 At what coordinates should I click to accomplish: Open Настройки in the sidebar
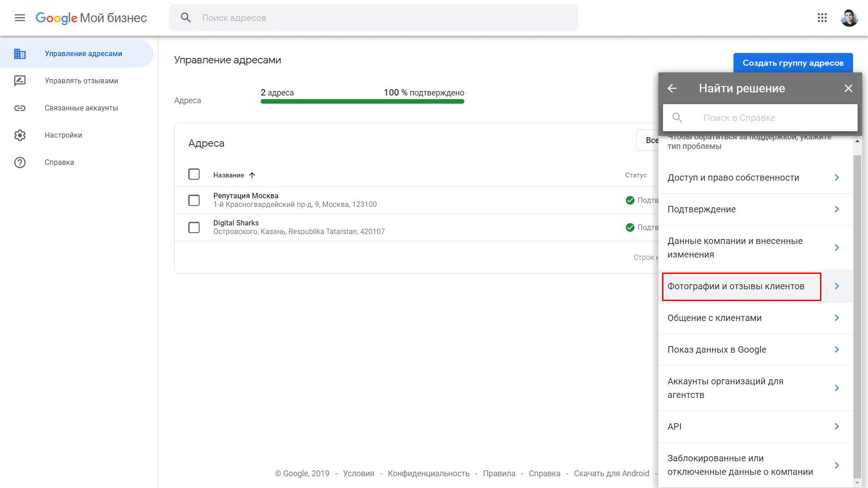pos(76,135)
